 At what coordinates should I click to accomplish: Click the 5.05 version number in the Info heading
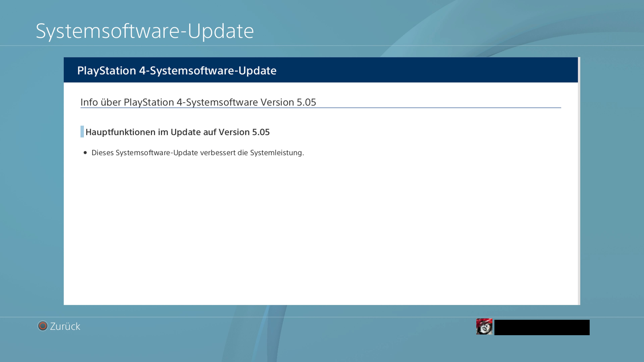[x=306, y=102]
